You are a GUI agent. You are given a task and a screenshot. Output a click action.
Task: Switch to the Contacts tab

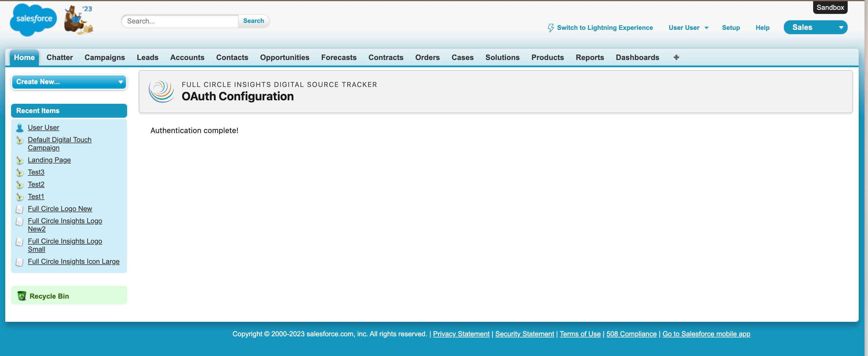(232, 57)
